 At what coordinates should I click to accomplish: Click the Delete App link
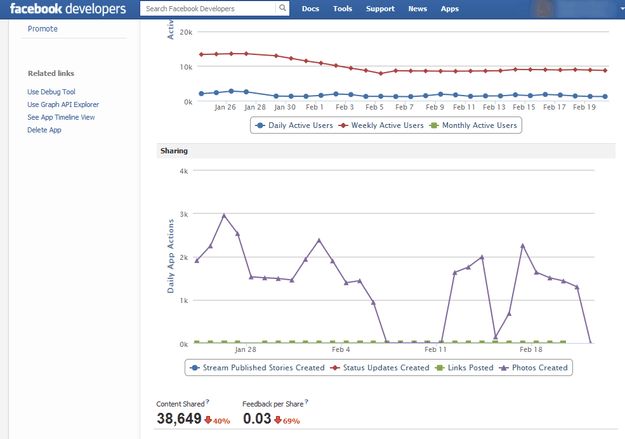pos(44,130)
